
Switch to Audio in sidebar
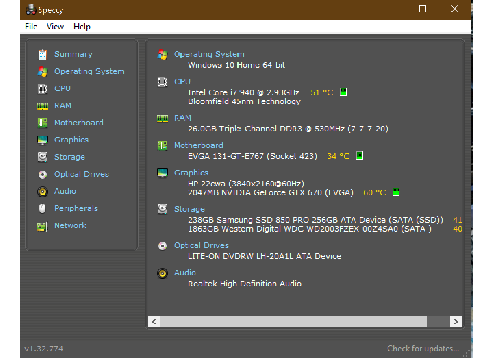[65, 191]
